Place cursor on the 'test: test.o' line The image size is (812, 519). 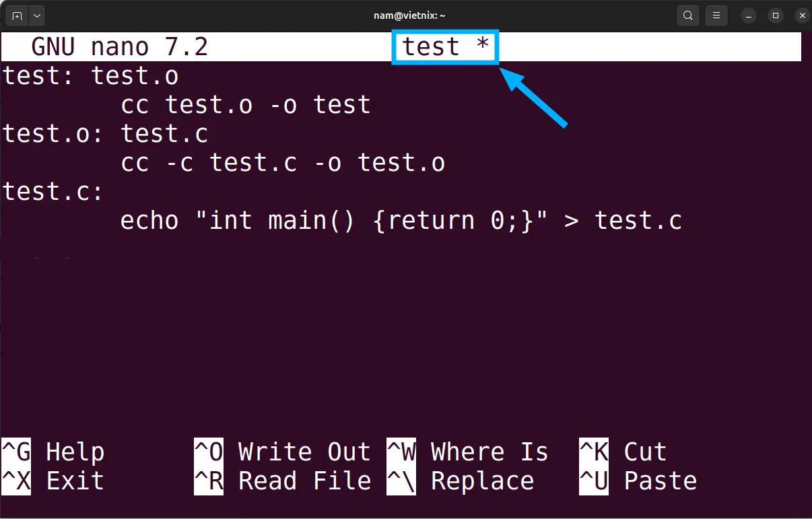click(91, 76)
